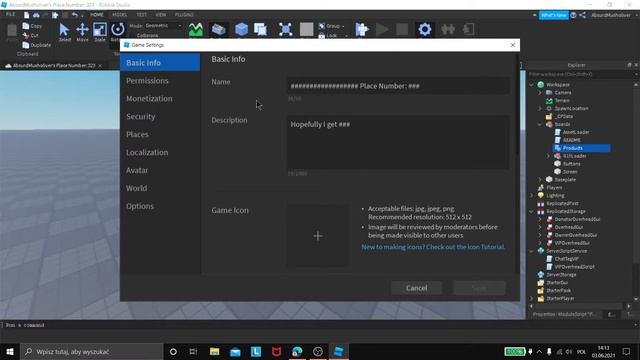This screenshot has width=640, height=360.
Task: Expand the Camera node in Explorer
Action: [540, 93]
